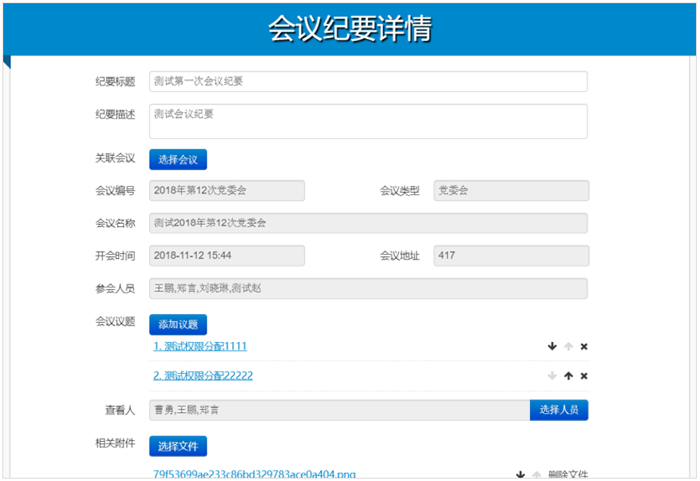Viewport: 700px width, 481px height.
Task: Click 选择文件 to attach a file
Action: point(178,446)
